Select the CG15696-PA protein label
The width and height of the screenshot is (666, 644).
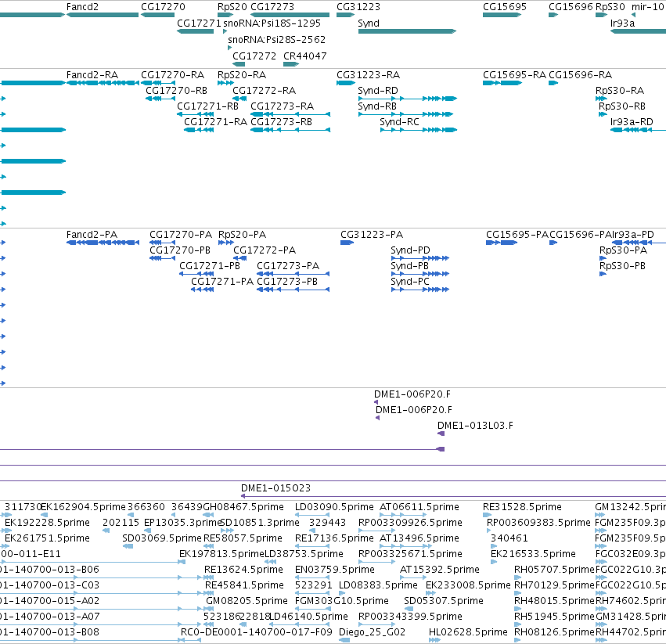coord(581,235)
